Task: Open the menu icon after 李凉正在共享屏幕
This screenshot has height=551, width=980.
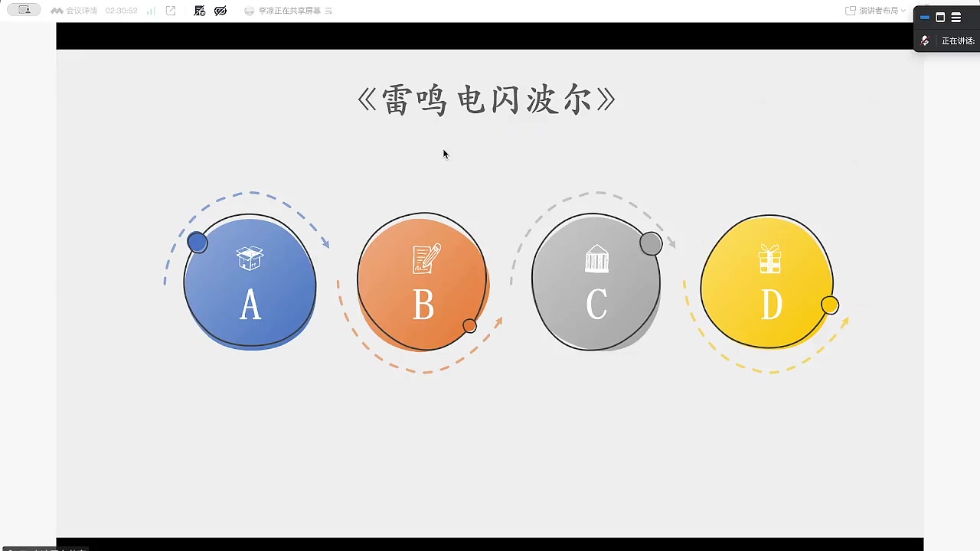Action: [x=328, y=11]
